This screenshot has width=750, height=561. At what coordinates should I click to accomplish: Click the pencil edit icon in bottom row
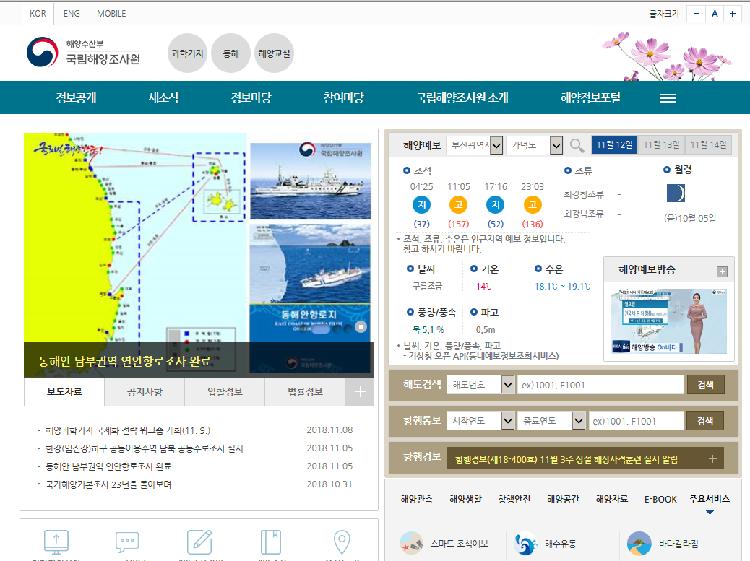pos(200,542)
